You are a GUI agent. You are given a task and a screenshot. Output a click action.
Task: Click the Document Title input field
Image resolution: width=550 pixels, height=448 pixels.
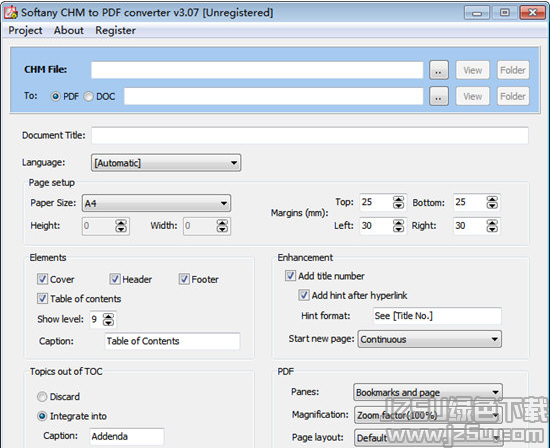(310, 135)
